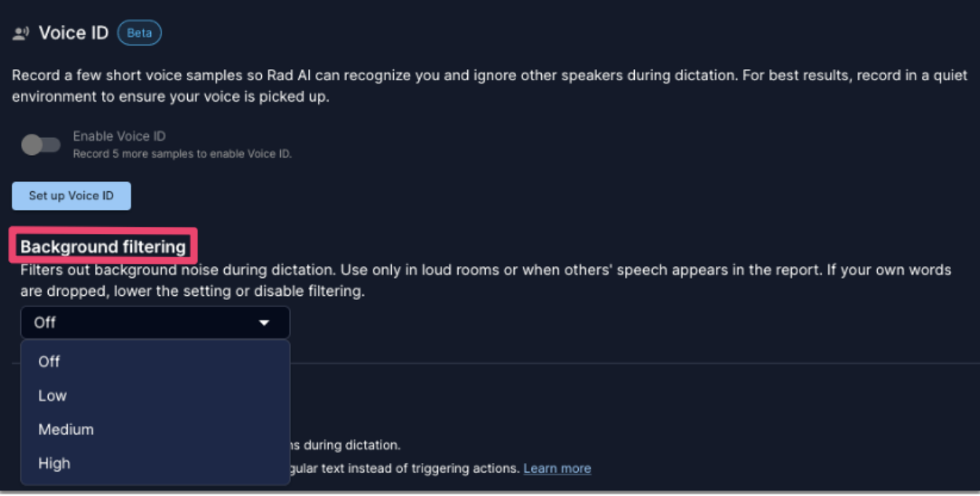Click the Voice ID section heading
Viewport: 980px width, 496px height.
(73, 33)
